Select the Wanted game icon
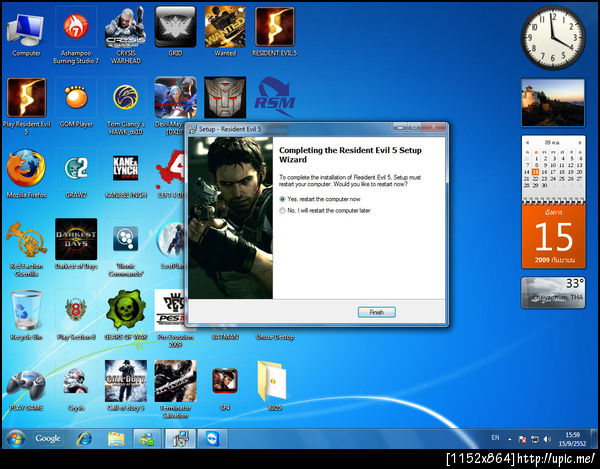 click(x=225, y=32)
